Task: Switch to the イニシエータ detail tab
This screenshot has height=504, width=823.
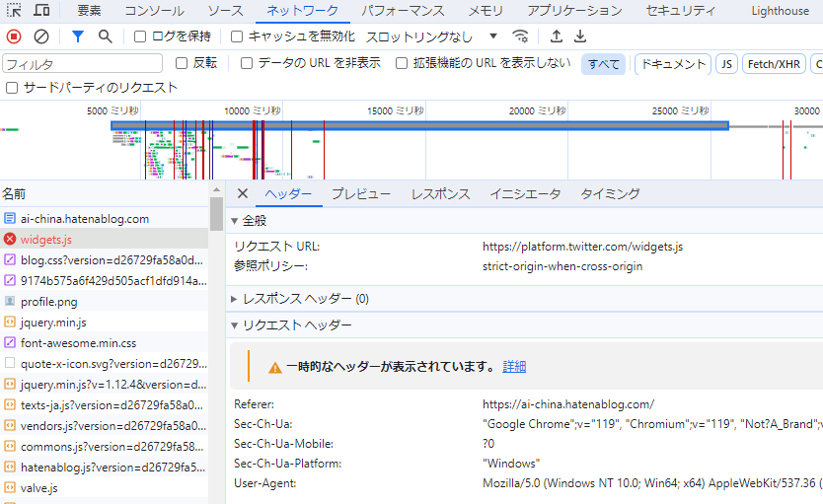Action: pyautogui.click(x=525, y=194)
